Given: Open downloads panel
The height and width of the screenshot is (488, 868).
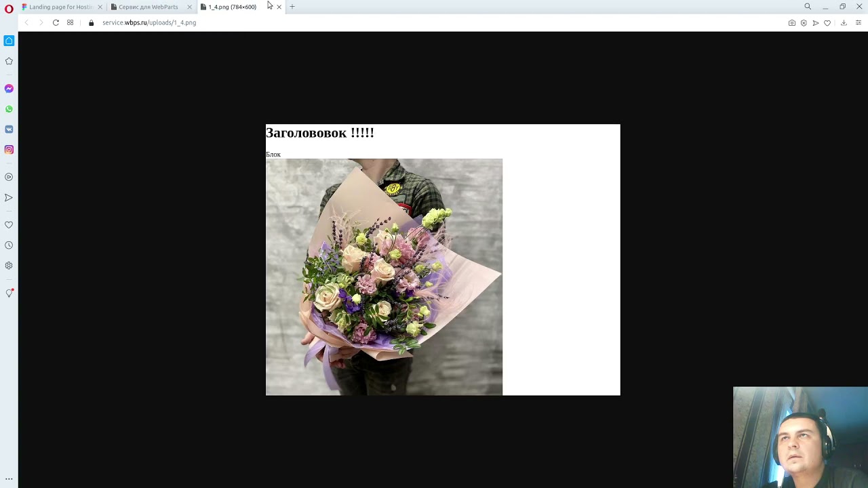Looking at the screenshot, I should click(x=844, y=23).
